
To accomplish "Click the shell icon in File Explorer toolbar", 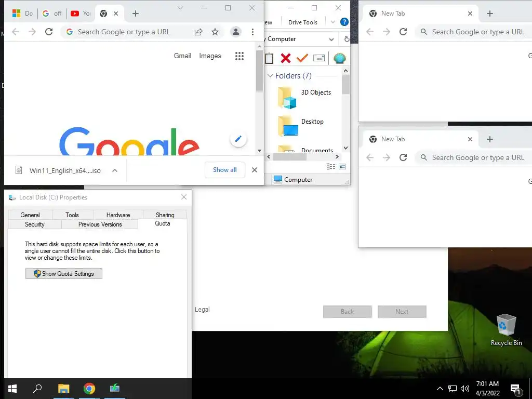I will pyautogui.click(x=340, y=58).
